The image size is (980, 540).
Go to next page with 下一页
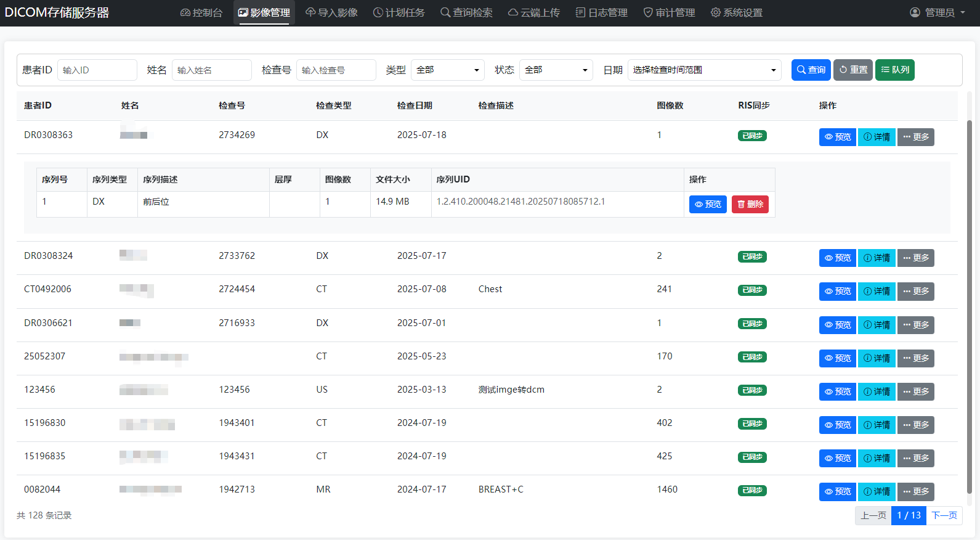point(944,515)
